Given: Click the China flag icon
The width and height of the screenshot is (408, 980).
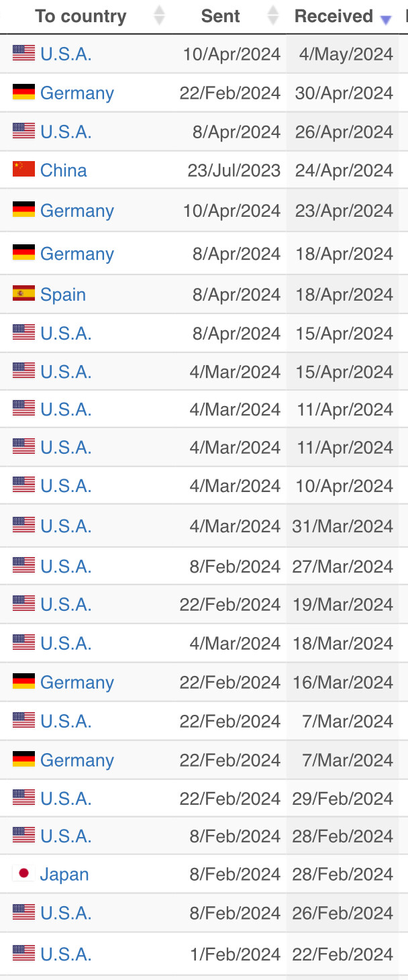Looking at the screenshot, I should [23, 170].
